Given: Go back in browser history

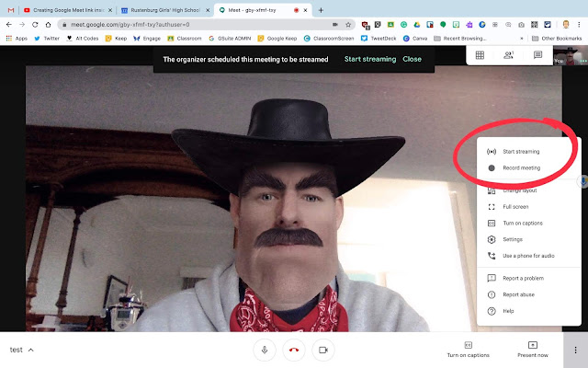Looking at the screenshot, I should pos(9,25).
